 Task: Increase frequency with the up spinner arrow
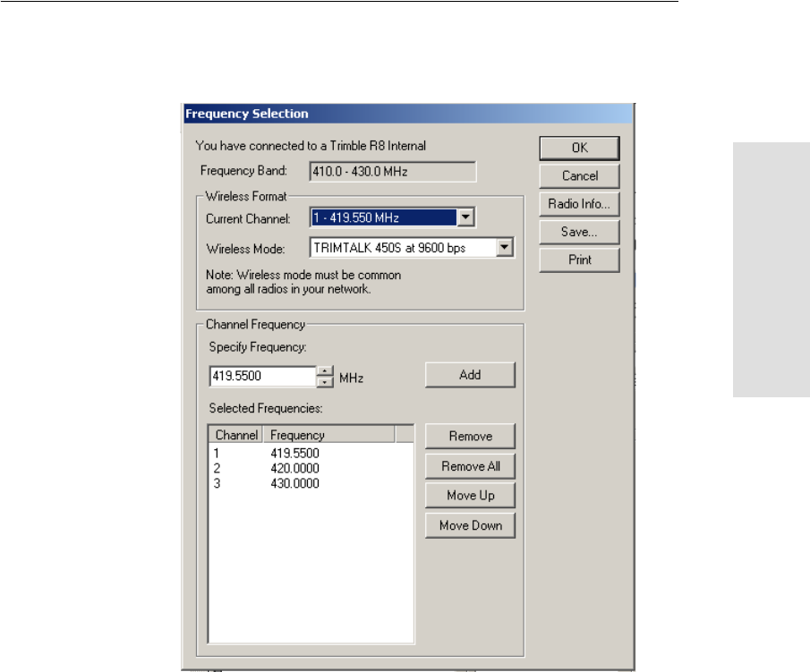[x=324, y=370]
